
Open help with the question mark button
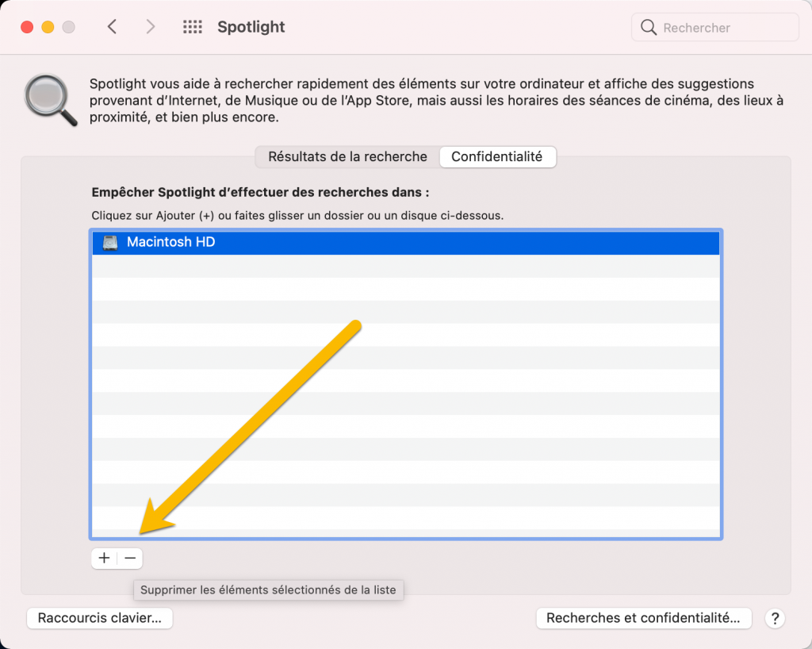point(775,618)
